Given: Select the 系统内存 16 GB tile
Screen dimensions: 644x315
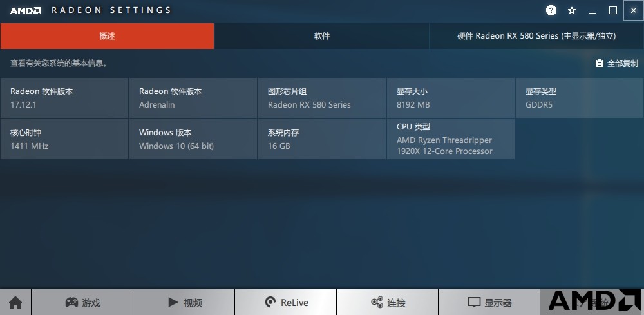Looking at the screenshot, I should (322, 139).
